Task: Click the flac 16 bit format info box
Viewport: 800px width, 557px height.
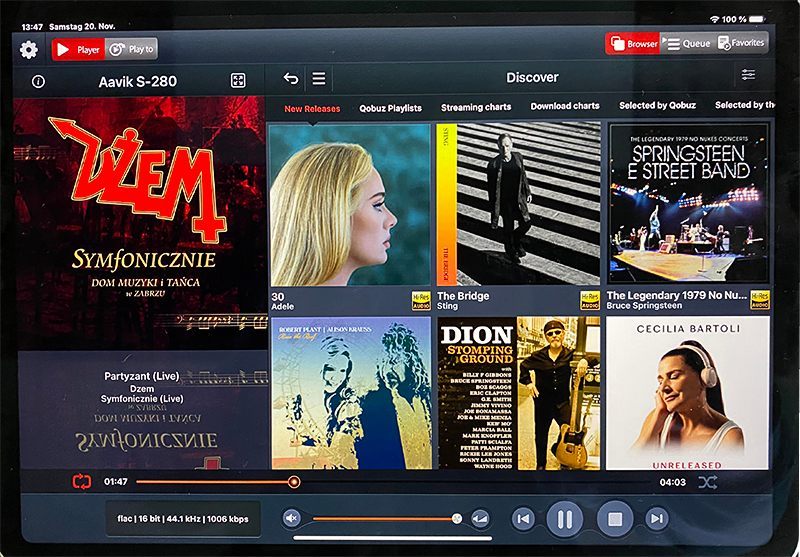Action: click(183, 519)
